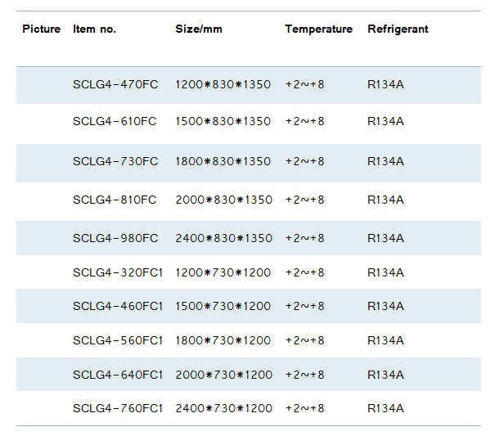Screen dimensions: 504x445
Task: Select the Size/mm column header
Action: pyautogui.click(x=199, y=29)
